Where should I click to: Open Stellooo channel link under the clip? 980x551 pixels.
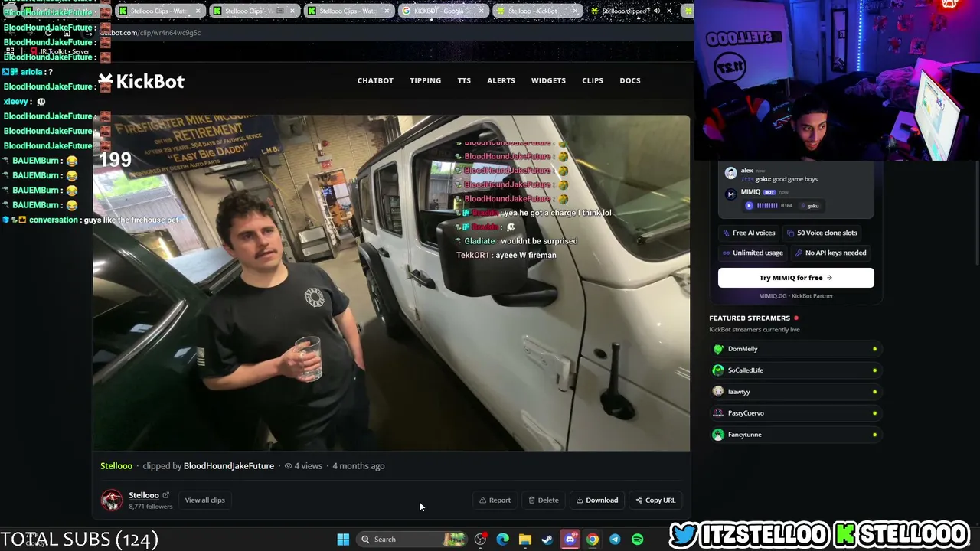click(116, 465)
